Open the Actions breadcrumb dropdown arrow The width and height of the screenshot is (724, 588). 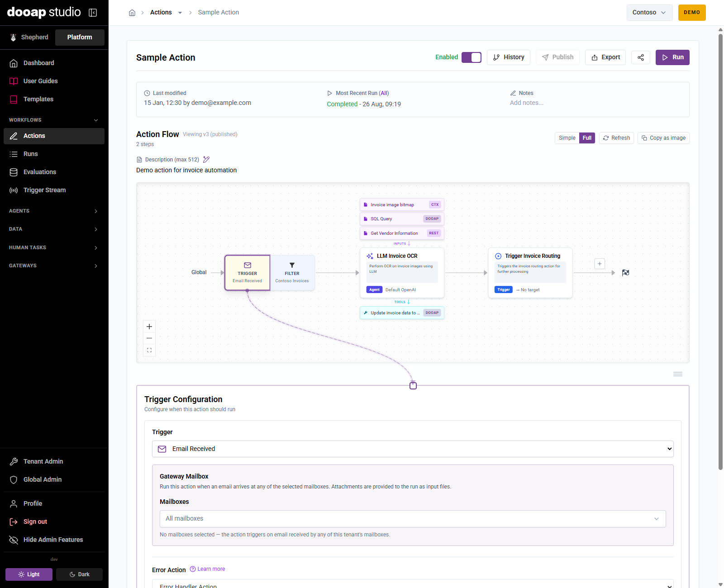tap(180, 13)
